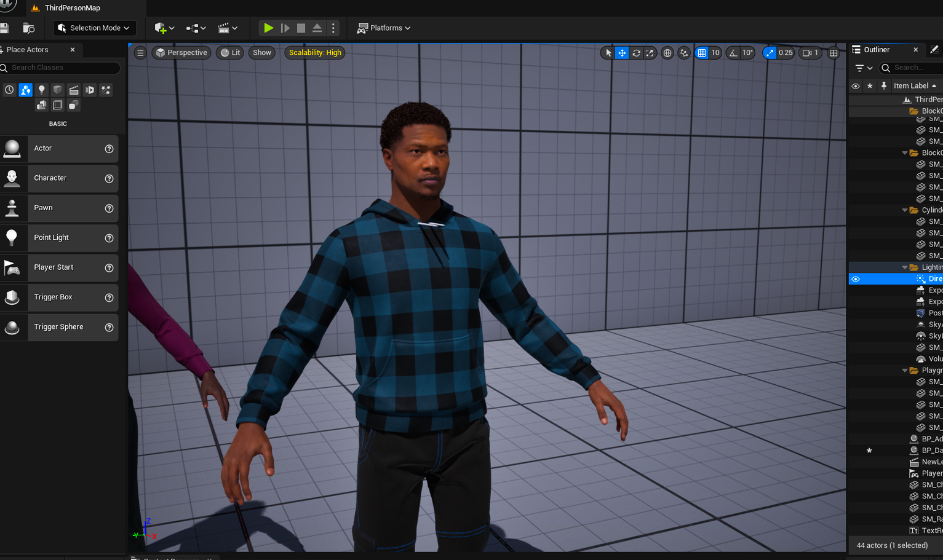Start Play in Editor
The height and width of the screenshot is (560, 943).
coord(268,28)
